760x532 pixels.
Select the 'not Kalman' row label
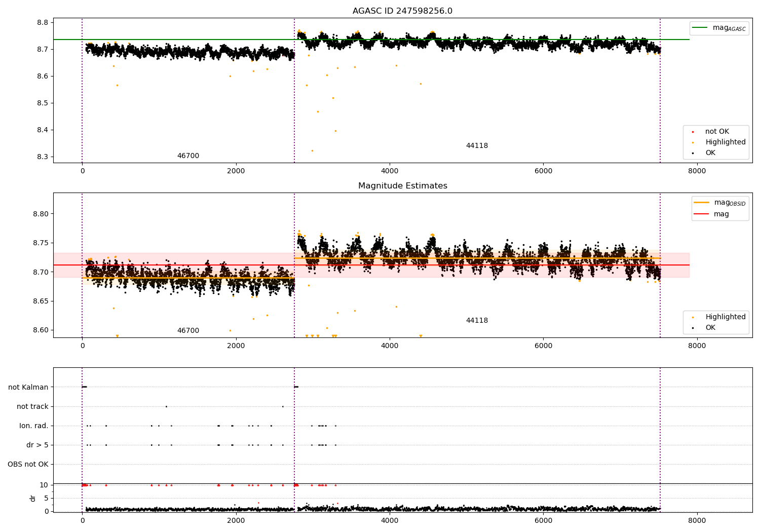tap(28, 387)
